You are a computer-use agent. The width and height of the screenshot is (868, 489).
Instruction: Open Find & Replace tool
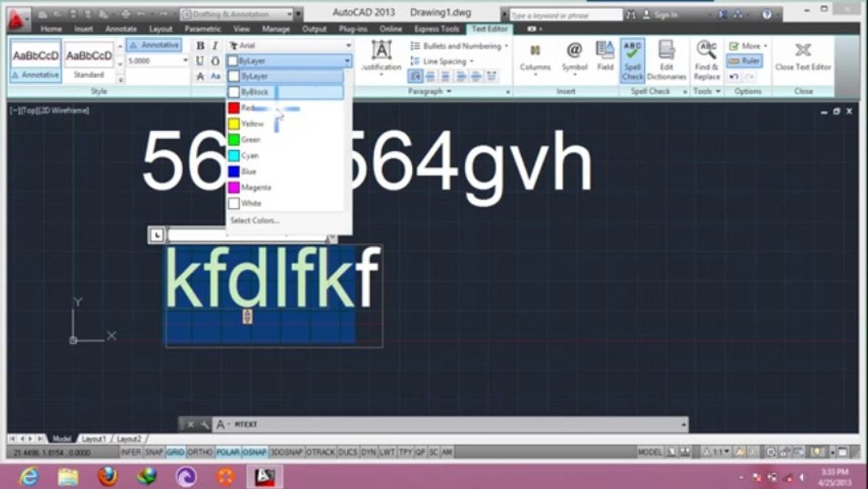[x=706, y=60]
